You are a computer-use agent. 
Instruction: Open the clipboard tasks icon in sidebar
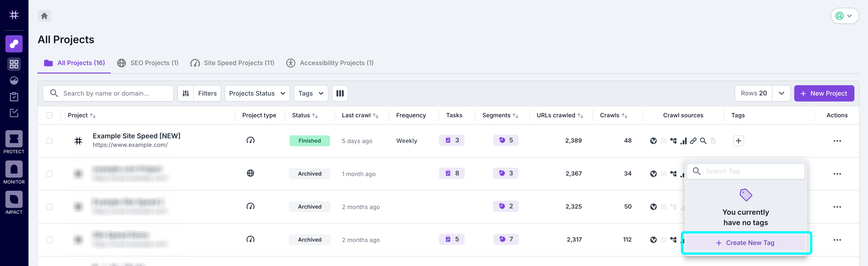[x=14, y=97]
